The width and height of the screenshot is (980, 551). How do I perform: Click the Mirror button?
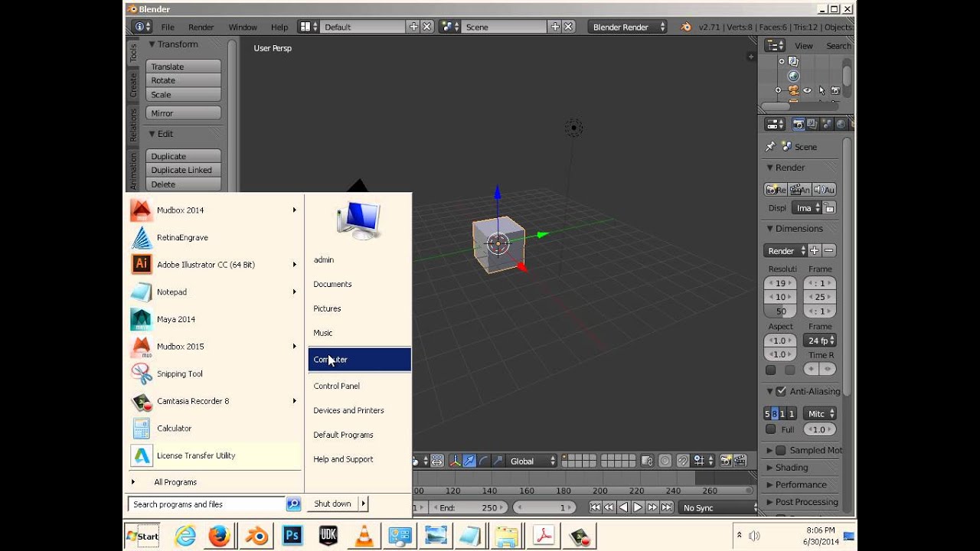pos(183,113)
